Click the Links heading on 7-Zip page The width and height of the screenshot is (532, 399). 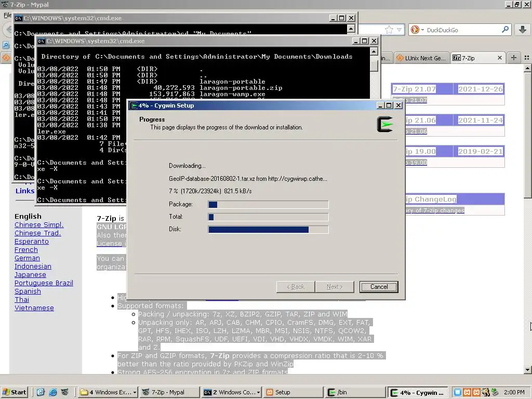tap(25, 191)
